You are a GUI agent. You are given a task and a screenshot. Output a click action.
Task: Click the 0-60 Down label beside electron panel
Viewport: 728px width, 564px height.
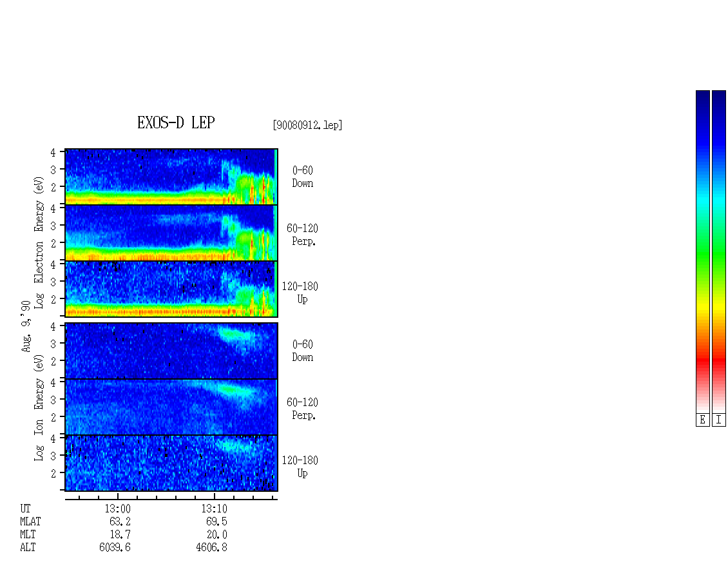(302, 177)
